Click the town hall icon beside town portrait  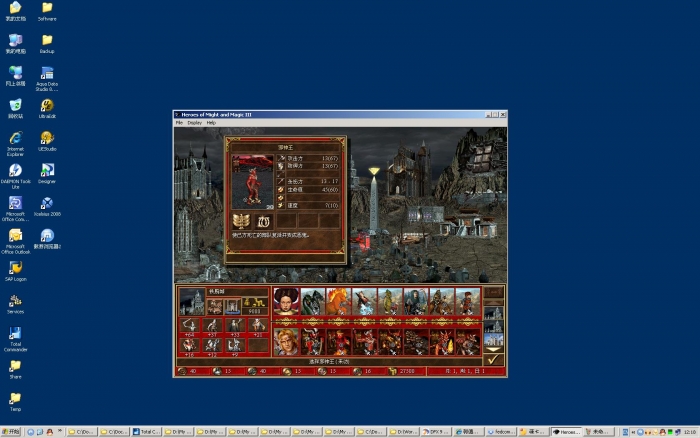tap(215, 307)
